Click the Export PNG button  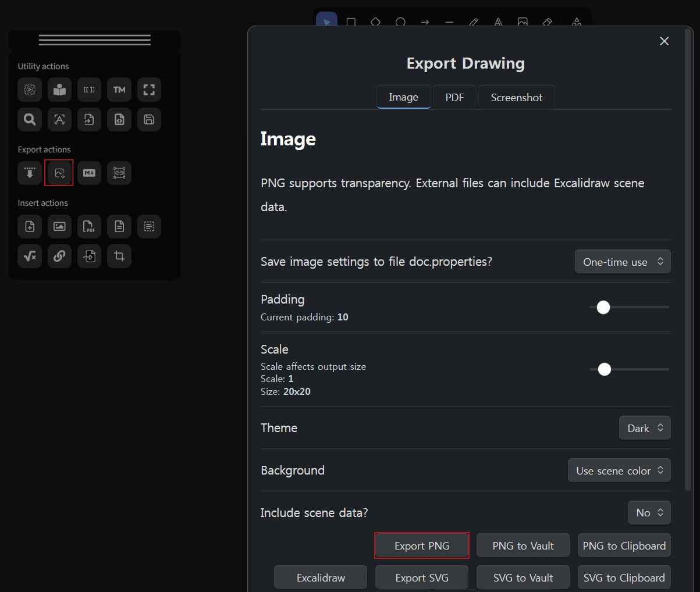pos(422,545)
